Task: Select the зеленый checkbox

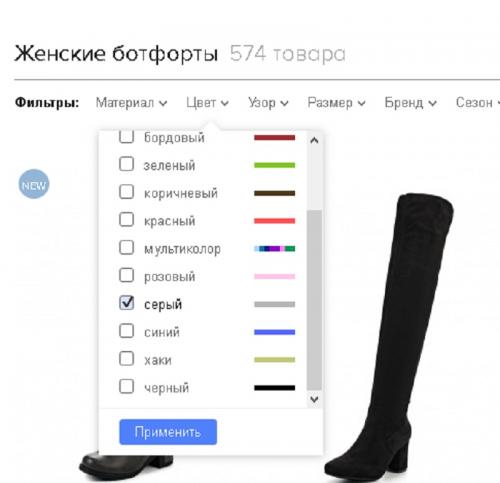Action: (x=127, y=164)
